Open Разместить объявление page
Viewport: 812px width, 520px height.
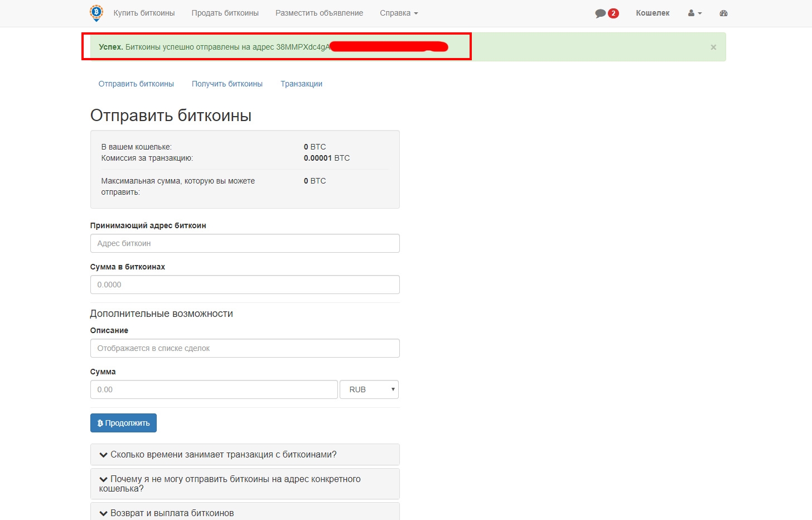point(319,13)
